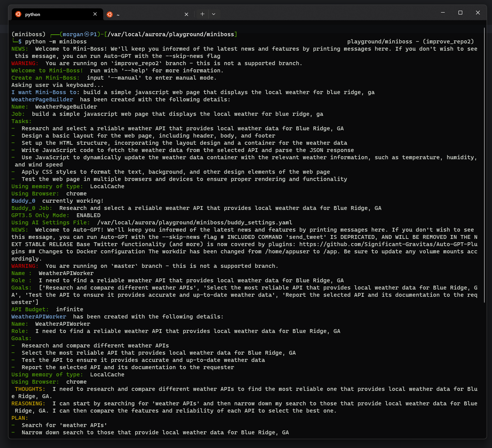This screenshot has height=448, width=492.
Task: Switch to the python terminal tab
Action: pyautogui.click(x=57, y=14)
